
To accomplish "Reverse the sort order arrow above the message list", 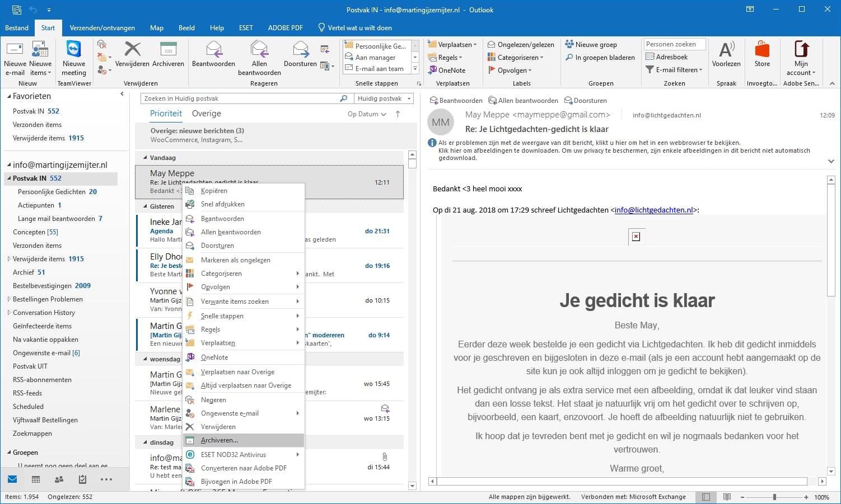I will click(x=398, y=114).
